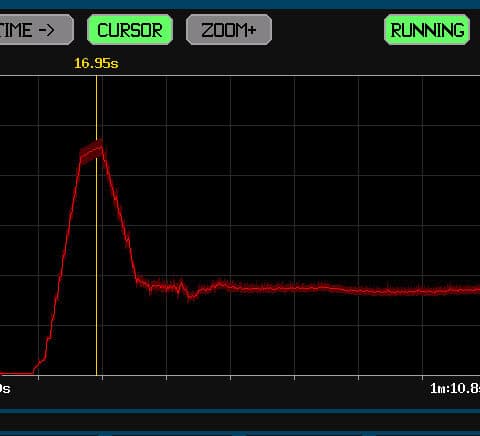This screenshot has width=480, height=436.
Task: Click the 1m:10.8s end time label
Action: [x=455, y=388]
